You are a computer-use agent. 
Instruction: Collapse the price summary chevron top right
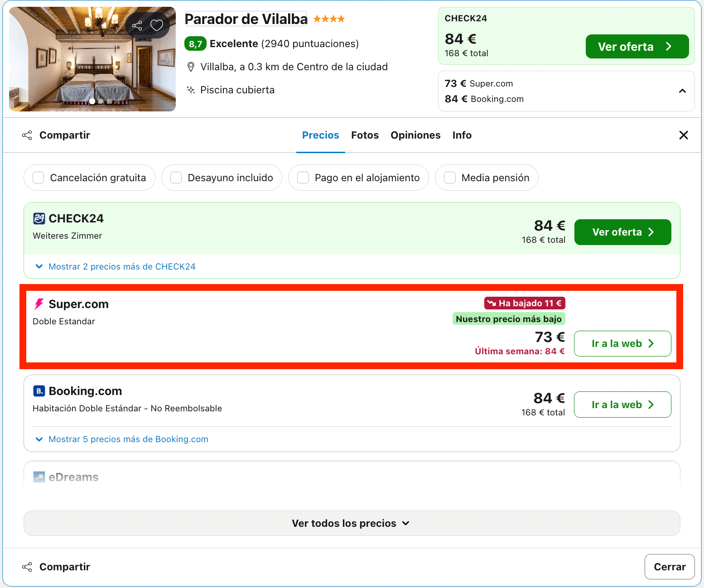tap(682, 91)
